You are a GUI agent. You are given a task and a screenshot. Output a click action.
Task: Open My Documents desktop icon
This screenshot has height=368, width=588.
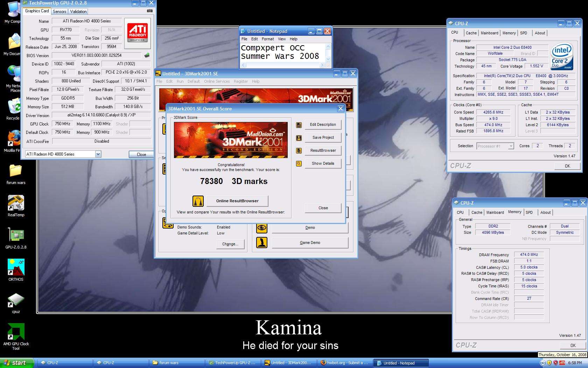(13, 44)
